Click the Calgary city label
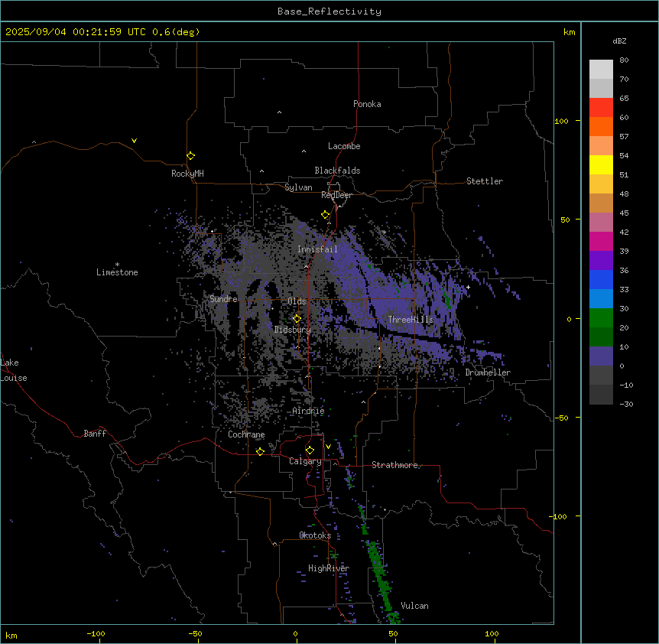This screenshot has width=659, height=644. [305, 461]
